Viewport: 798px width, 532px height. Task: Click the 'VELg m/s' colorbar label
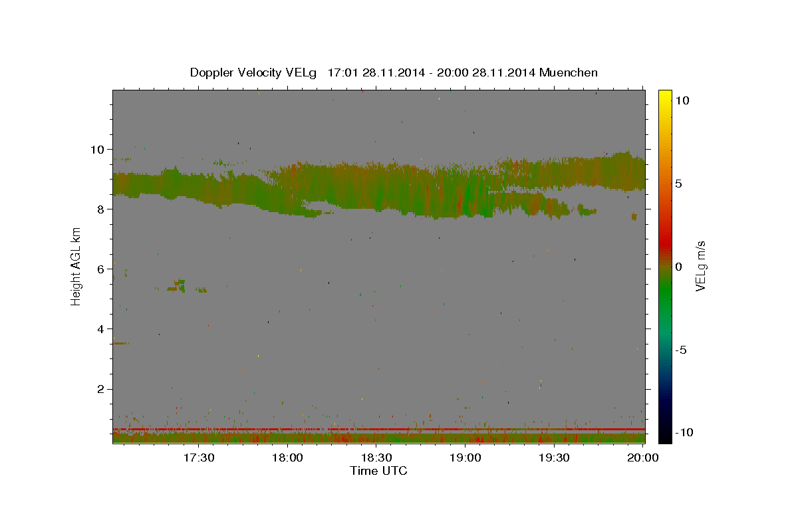(700, 267)
